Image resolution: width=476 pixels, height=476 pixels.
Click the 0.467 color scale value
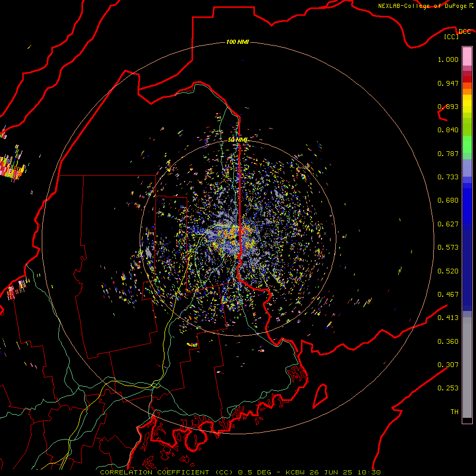tap(448, 295)
